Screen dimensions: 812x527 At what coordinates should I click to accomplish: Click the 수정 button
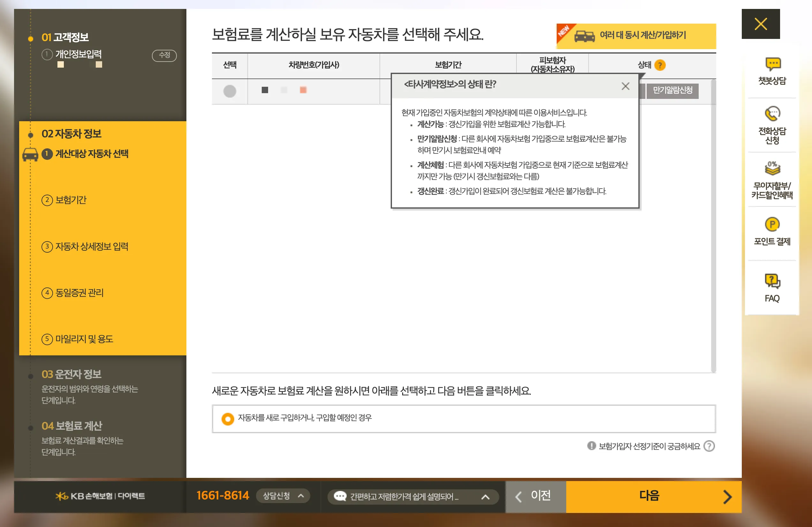[164, 56]
